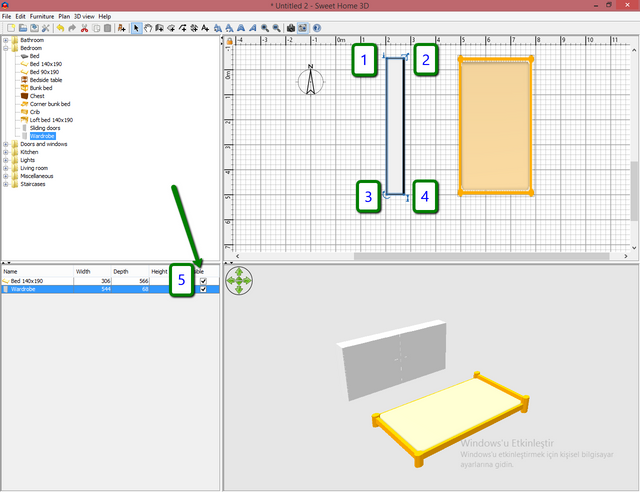Click the Zoom out magnifier icon
This screenshot has width=640, height=492.
tap(277, 28)
